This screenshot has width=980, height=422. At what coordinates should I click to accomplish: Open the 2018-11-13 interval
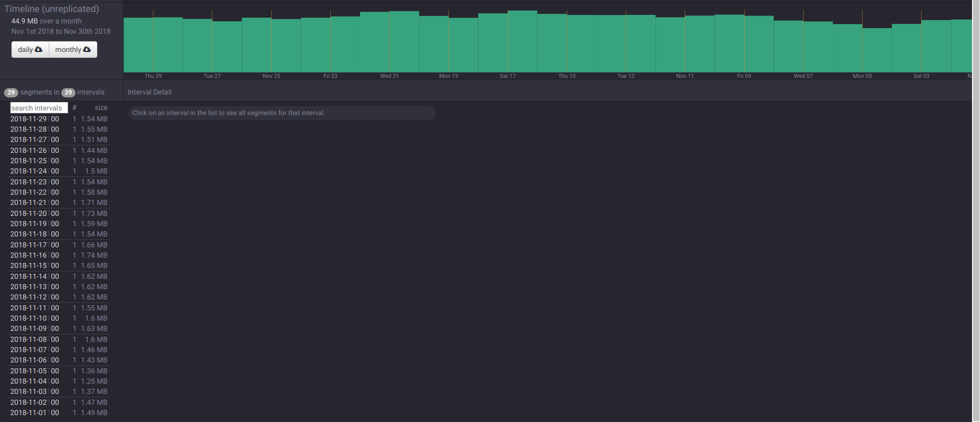point(59,287)
